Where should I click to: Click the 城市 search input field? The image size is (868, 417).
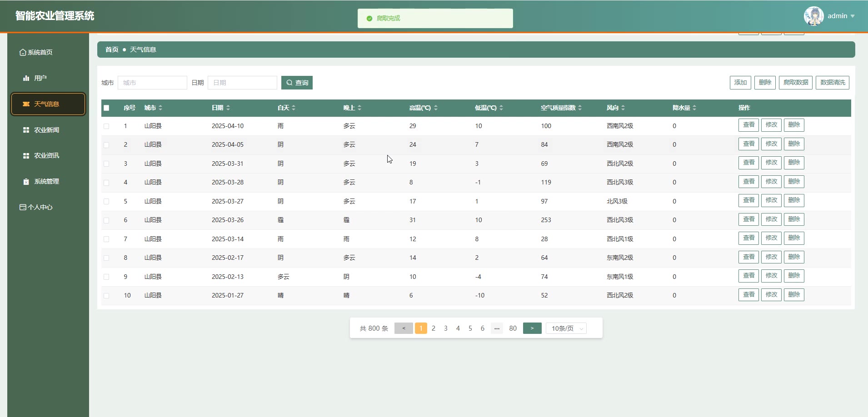[x=152, y=83]
